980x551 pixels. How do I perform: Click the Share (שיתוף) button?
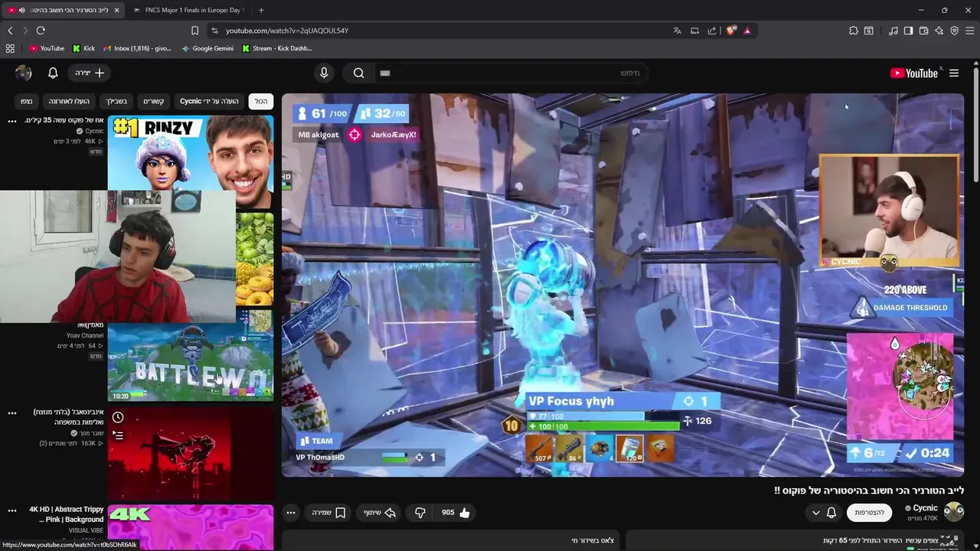[x=381, y=513]
